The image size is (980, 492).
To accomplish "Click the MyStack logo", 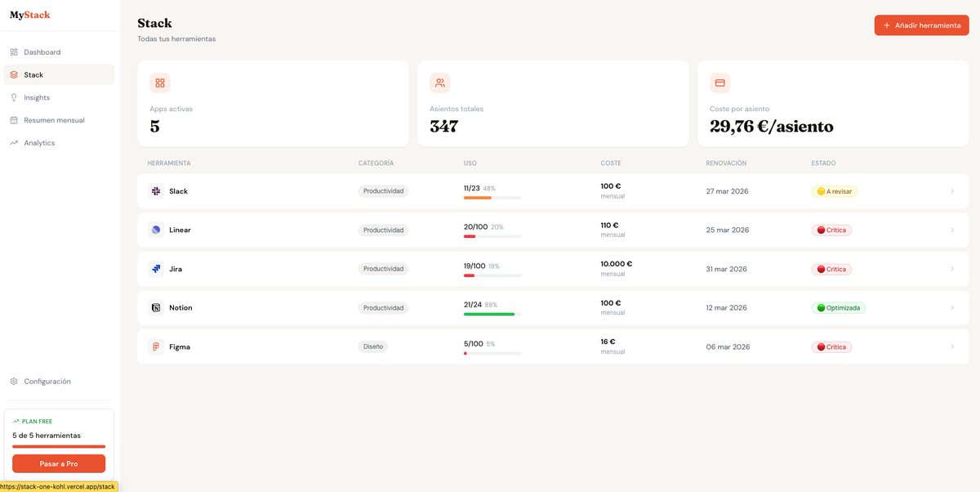I will [30, 15].
